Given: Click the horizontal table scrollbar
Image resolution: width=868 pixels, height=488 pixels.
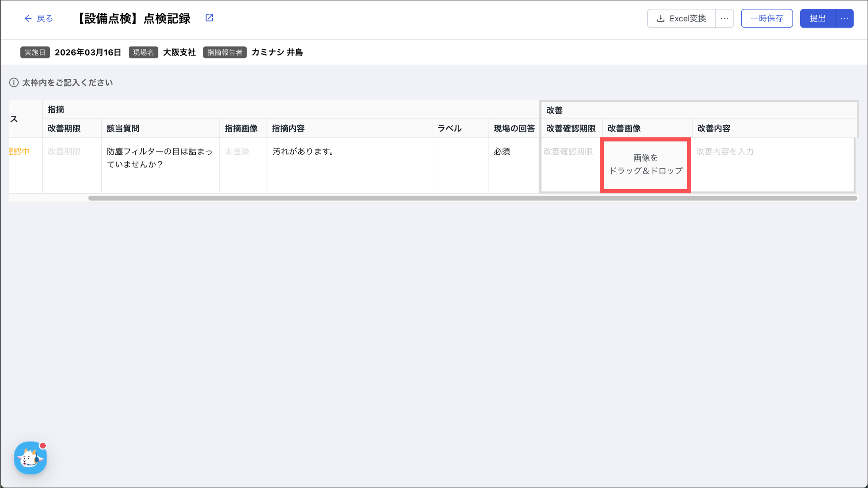Looking at the screenshot, I should click(472, 198).
